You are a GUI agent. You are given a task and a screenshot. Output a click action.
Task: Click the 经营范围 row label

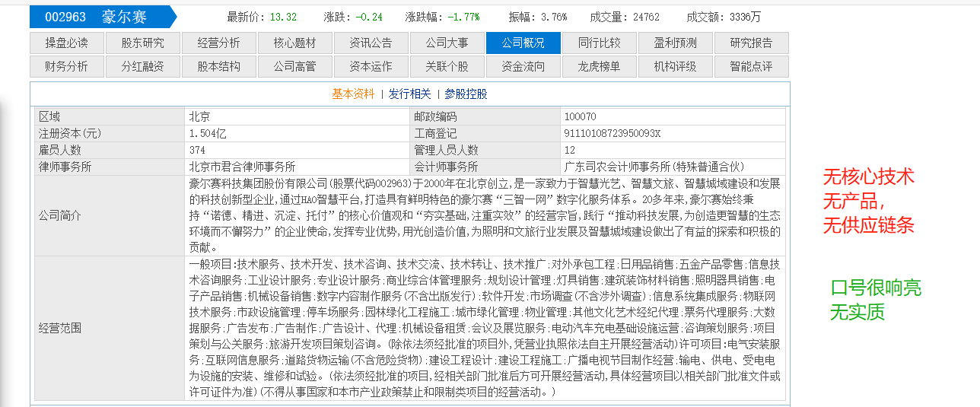110,328
